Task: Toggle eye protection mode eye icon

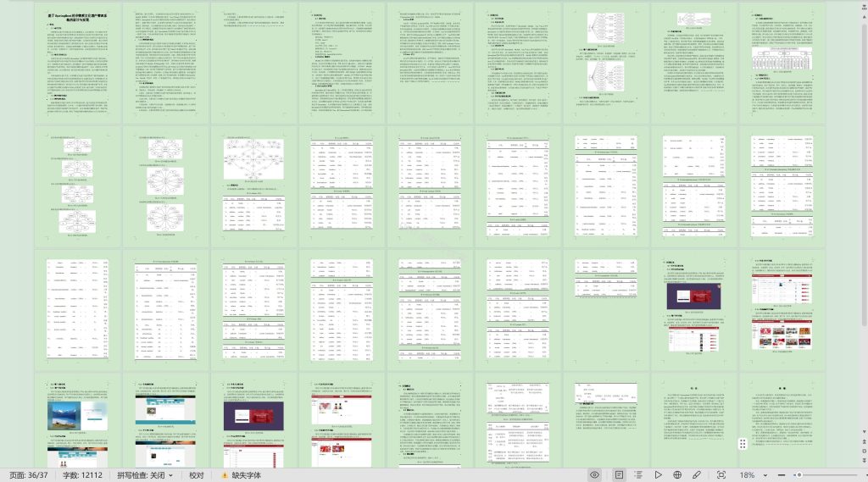Action: tap(594, 475)
